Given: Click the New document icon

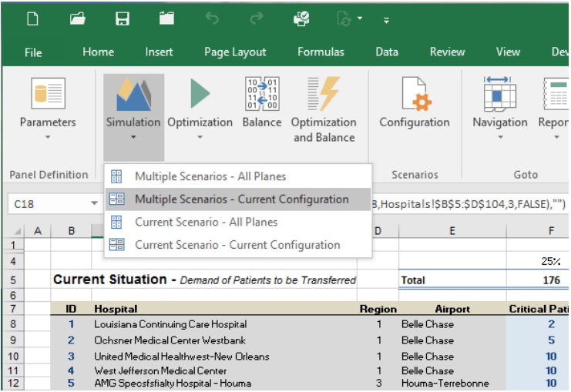Looking at the screenshot, I should (x=32, y=18).
